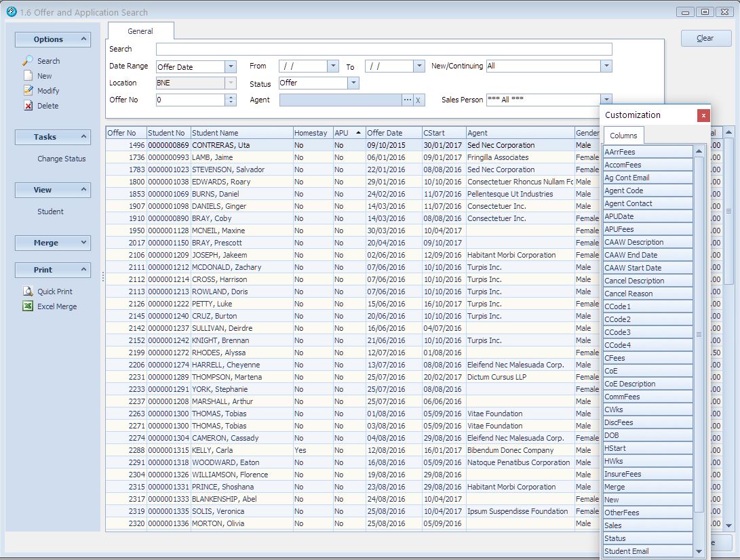Click the Modify pencil icon
The image size is (740, 560).
point(28,90)
